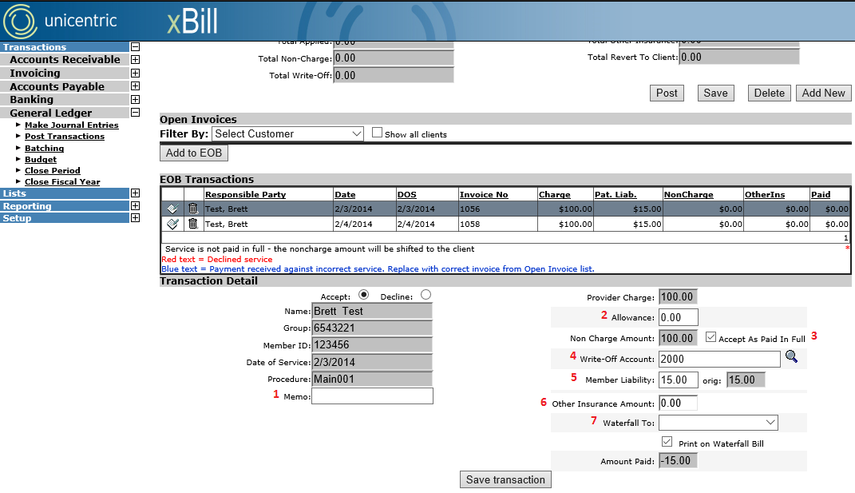Open the Waterfall To dropdown
Screen dimensions: 855x493
coord(718,422)
